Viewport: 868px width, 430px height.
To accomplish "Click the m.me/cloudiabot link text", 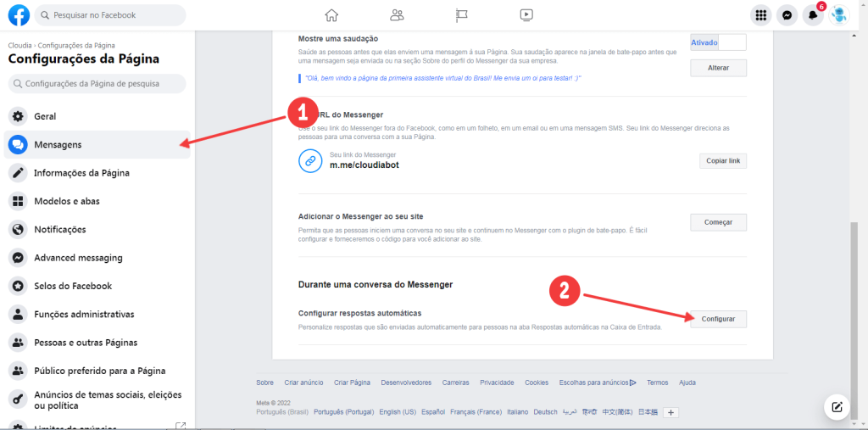I will click(364, 165).
